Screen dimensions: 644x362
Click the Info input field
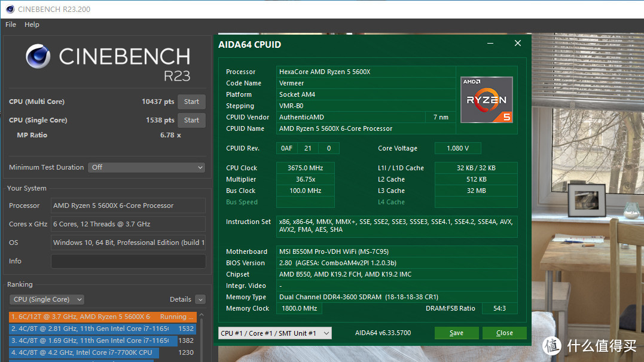[128, 261]
